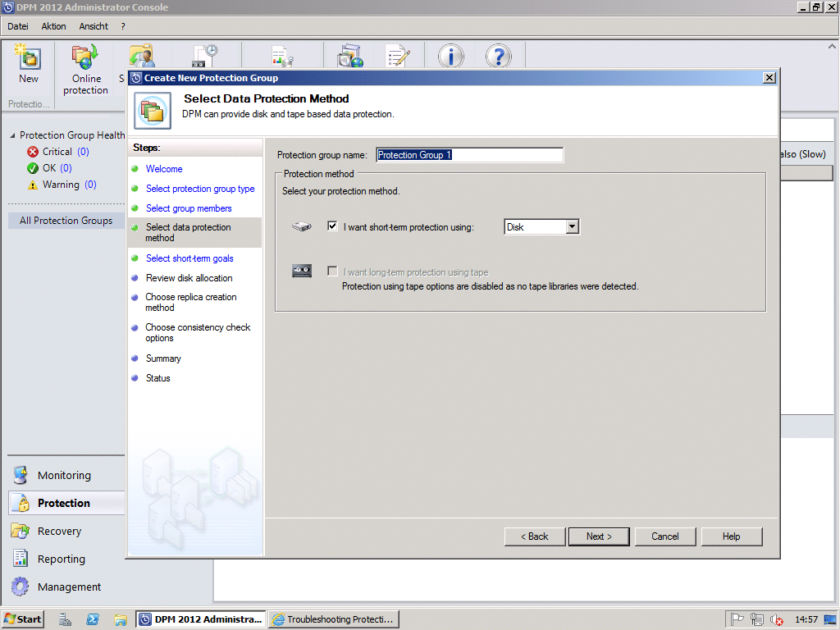Open the Aktion menu
Image resolution: width=840 pixels, height=630 pixels.
click(x=53, y=26)
